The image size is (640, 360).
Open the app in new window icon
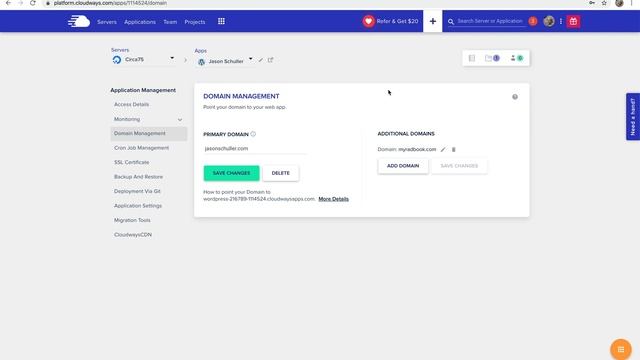click(270, 60)
